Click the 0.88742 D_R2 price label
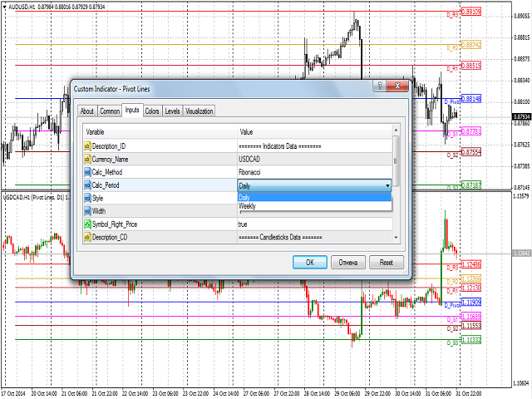Image resolution: width=532 pixels, height=399 pixels. pos(471,45)
